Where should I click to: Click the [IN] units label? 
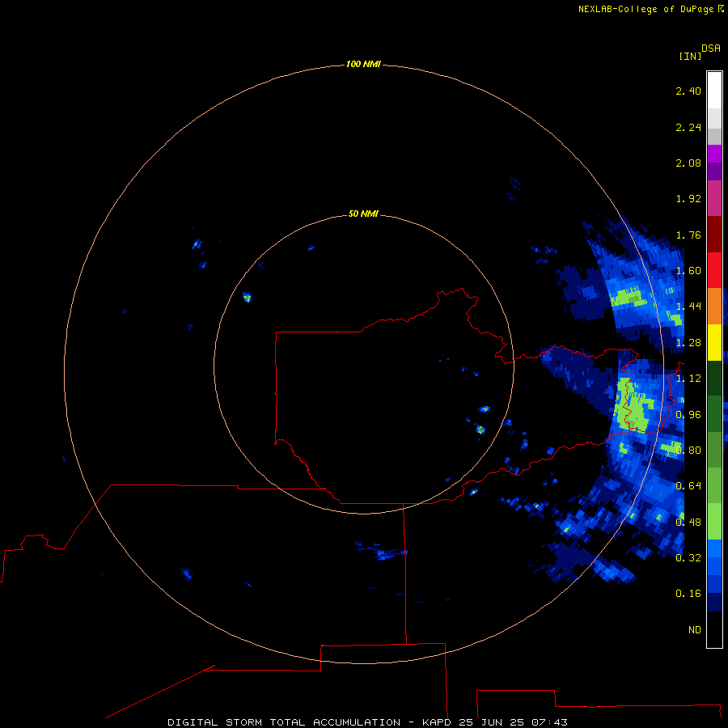click(x=690, y=56)
